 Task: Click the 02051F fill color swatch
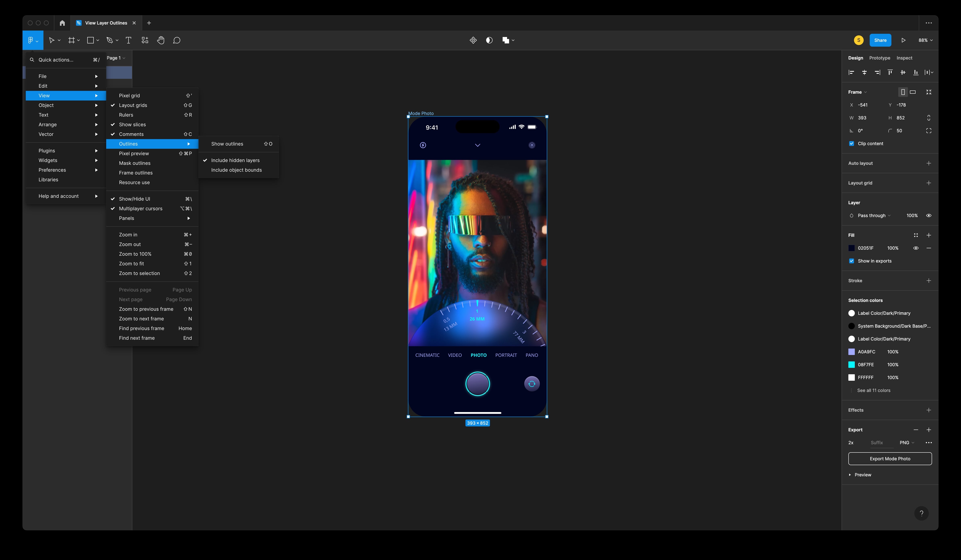coord(852,248)
